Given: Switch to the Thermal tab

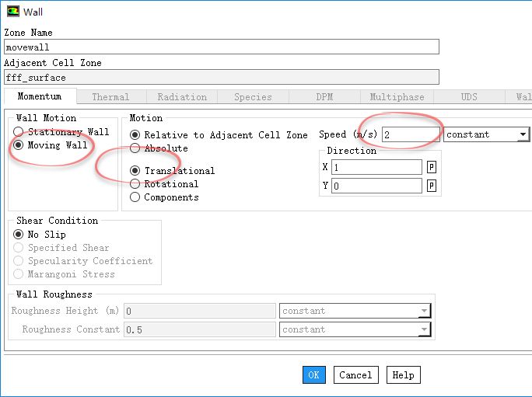Looking at the screenshot, I should (111, 97).
